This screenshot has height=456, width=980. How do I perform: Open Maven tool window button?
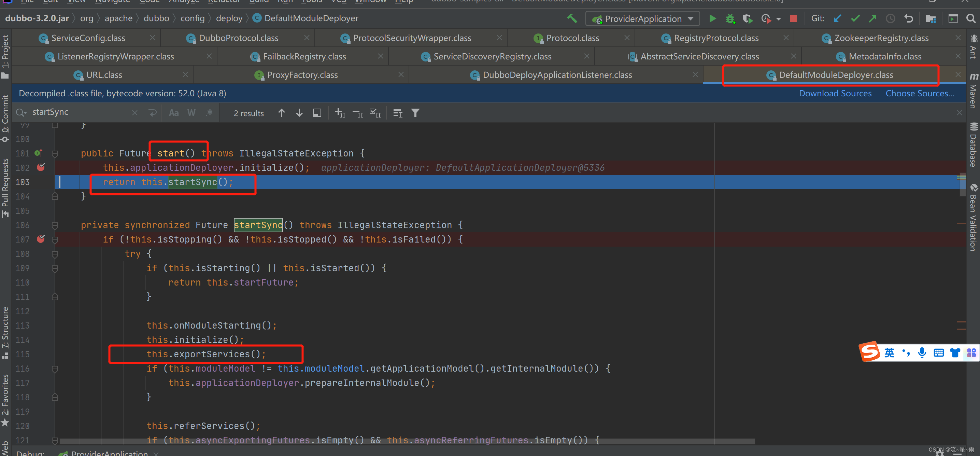point(974,90)
